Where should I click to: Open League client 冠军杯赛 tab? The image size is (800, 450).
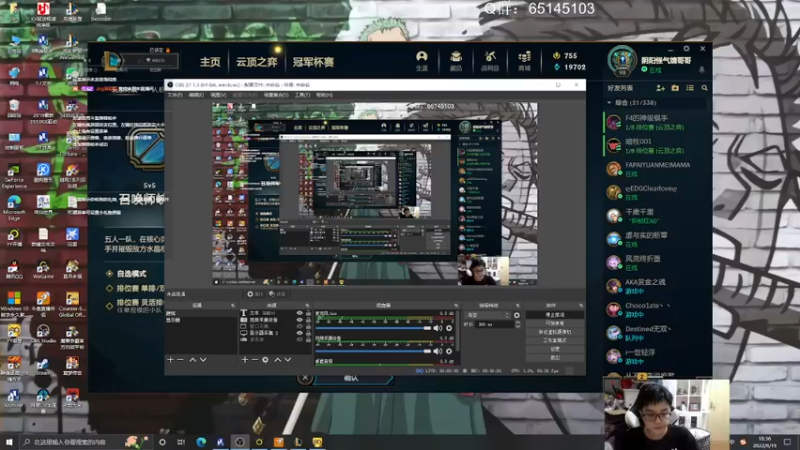coord(313,62)
